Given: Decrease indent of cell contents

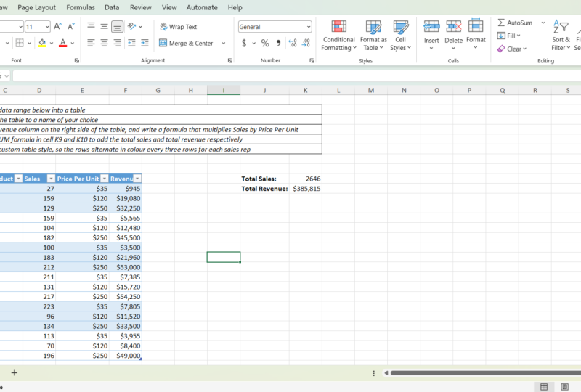Looking at the screenshot, I should click(x=131, y=43).
